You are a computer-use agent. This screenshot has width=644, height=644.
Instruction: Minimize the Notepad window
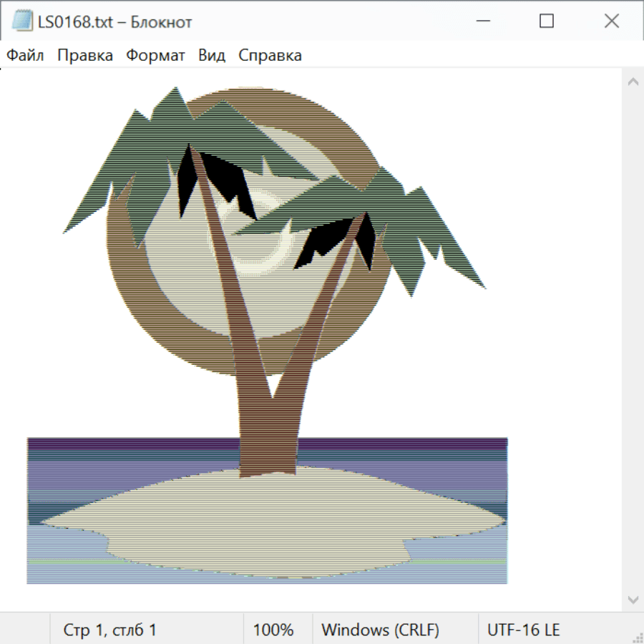pyautogui.click(x=482, y=21)
